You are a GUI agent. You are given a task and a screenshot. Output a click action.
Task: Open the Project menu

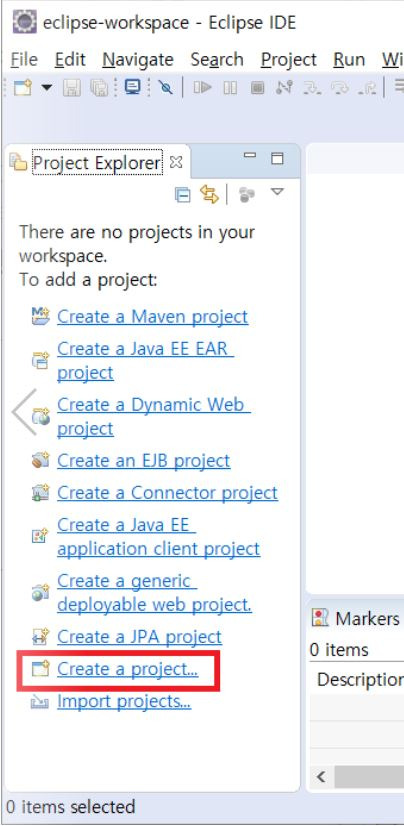click(289, 60)
